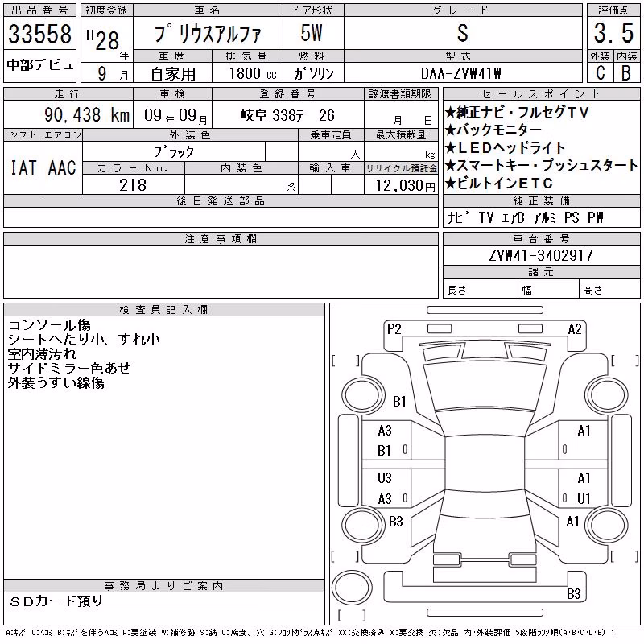Click the 諸元 header
This screenshot has height=644, width=644.
[541, 272]
